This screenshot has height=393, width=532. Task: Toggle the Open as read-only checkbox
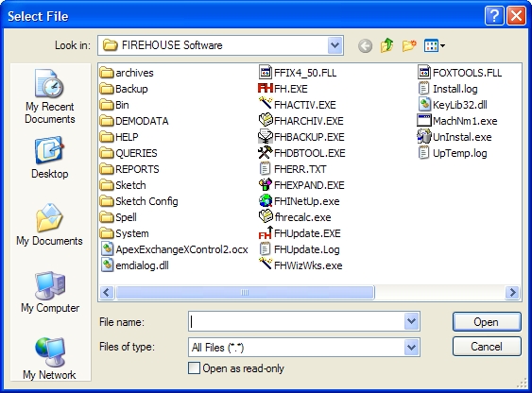[x=194, y=368]
